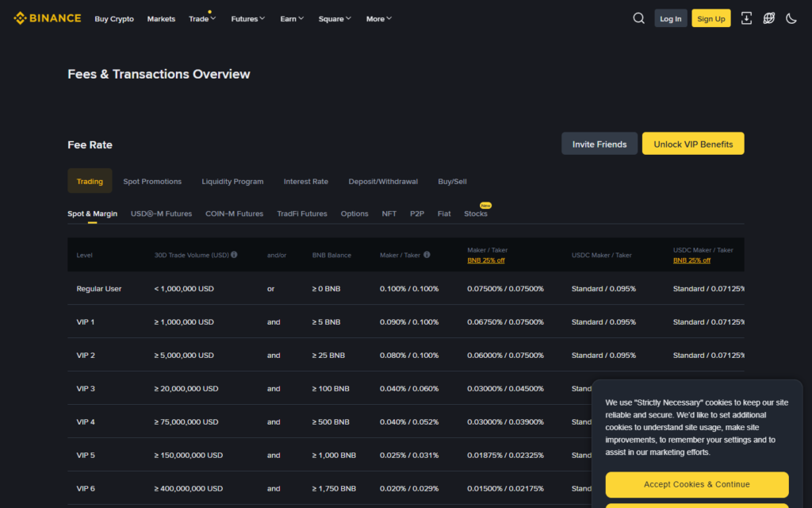
Task: Select COIN-M Futures sub-tab
Action: (234, 214)
